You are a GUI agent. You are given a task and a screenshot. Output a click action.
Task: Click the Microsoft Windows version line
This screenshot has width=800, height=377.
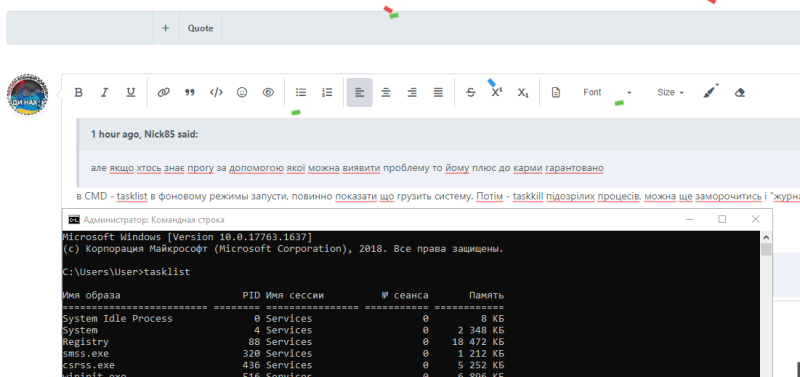[x=187, y=237]
